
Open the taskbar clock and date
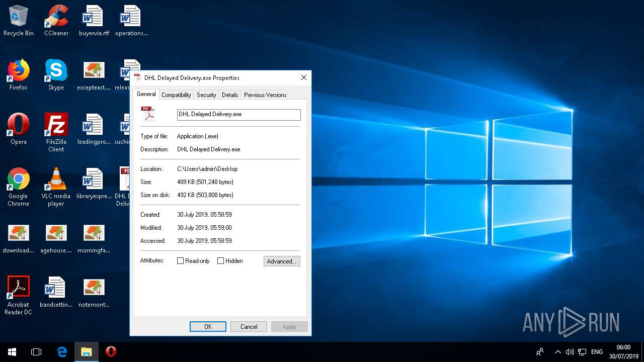[x=623, y=352]
